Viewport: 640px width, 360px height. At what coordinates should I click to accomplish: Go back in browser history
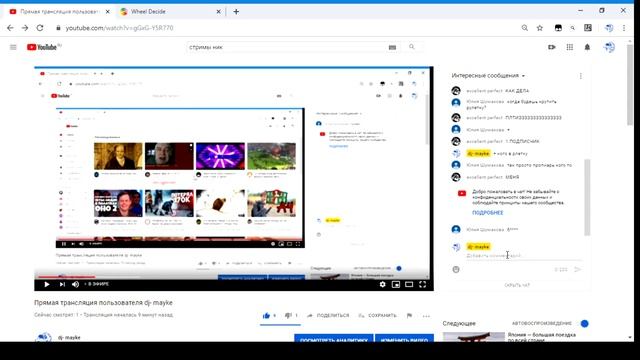(10, 28)
